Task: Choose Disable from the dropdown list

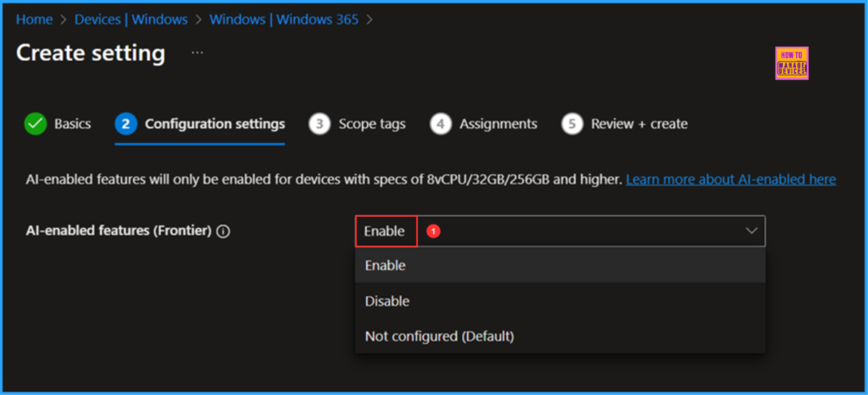Action: pos(560,301)
